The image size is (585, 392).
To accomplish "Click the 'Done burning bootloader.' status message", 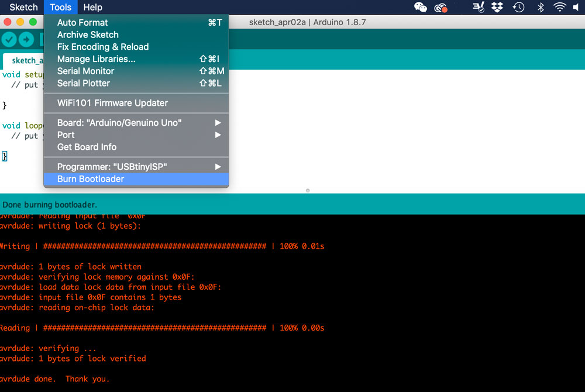I will click(50, 205).
